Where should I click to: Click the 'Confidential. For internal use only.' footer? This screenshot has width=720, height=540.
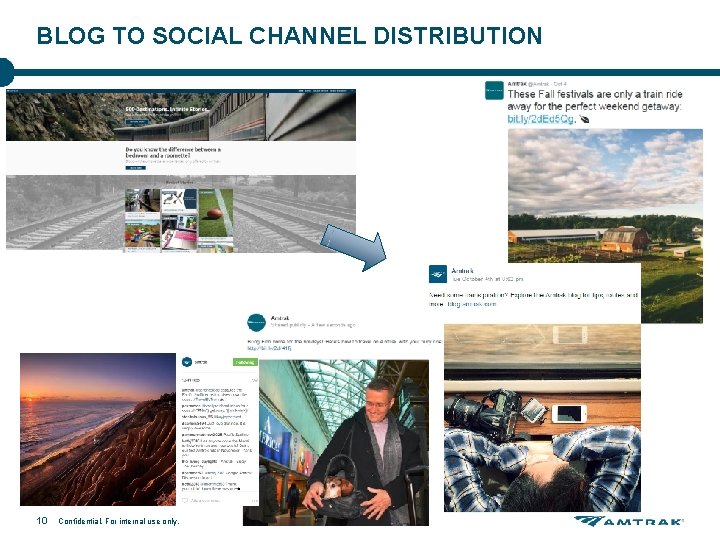[118, 521]
